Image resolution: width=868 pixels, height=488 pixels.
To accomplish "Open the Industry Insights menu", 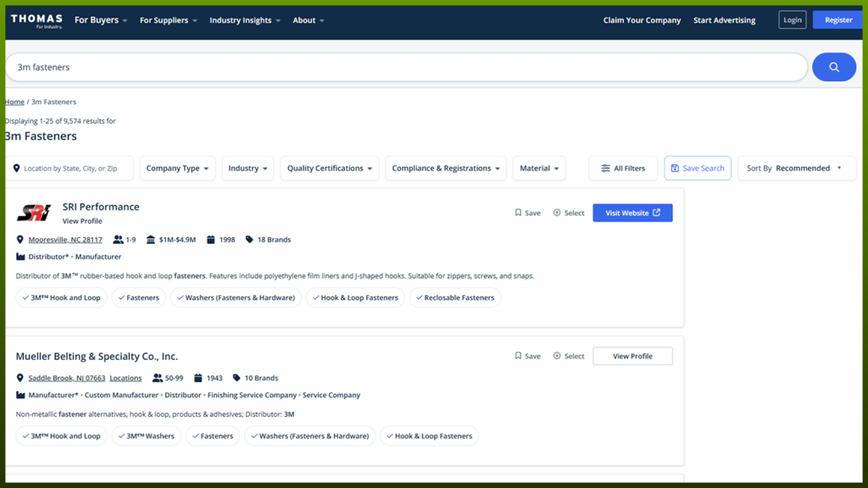I will [245, 20].
